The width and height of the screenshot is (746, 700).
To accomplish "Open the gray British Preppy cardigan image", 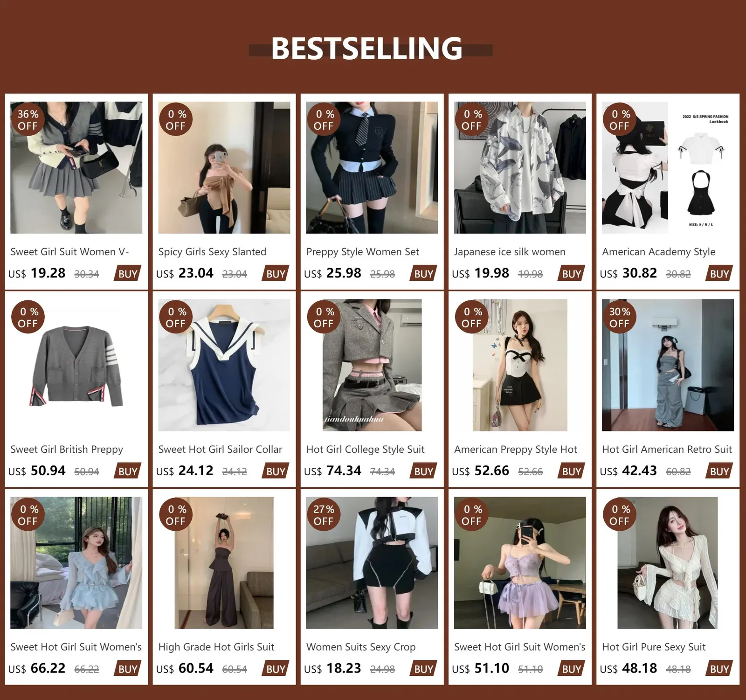I will (76, 365).
